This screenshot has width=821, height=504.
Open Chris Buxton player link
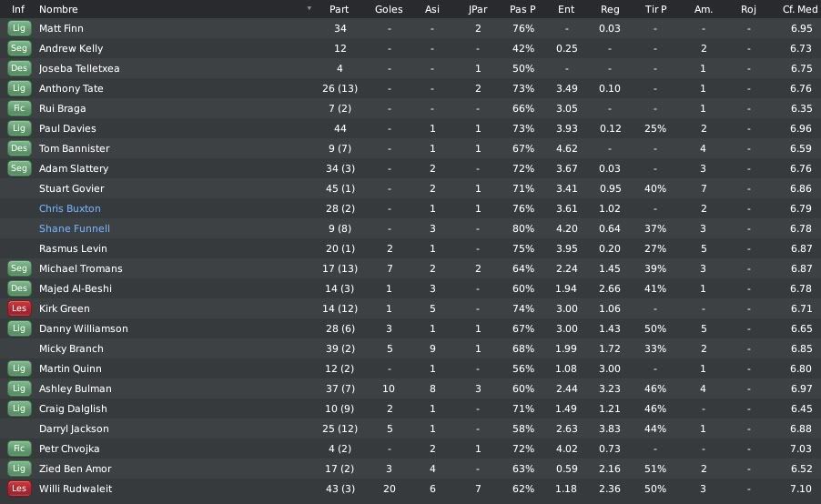[x=70, y=208]
